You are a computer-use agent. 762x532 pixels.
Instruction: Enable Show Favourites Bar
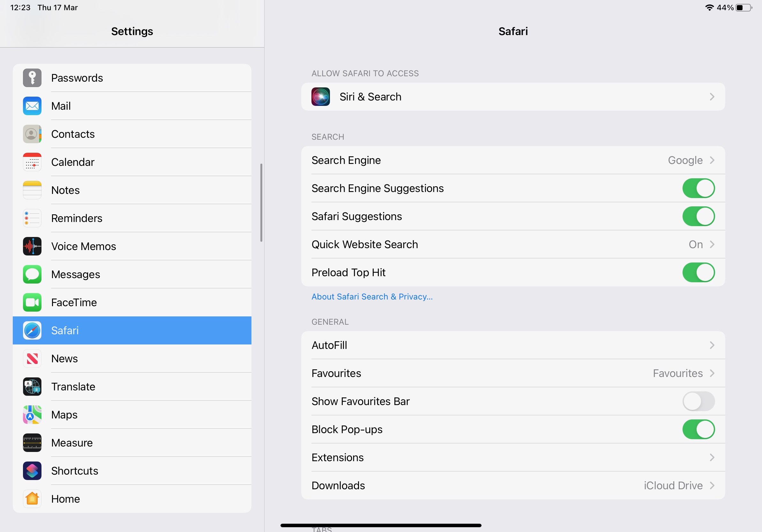point(698,401)
